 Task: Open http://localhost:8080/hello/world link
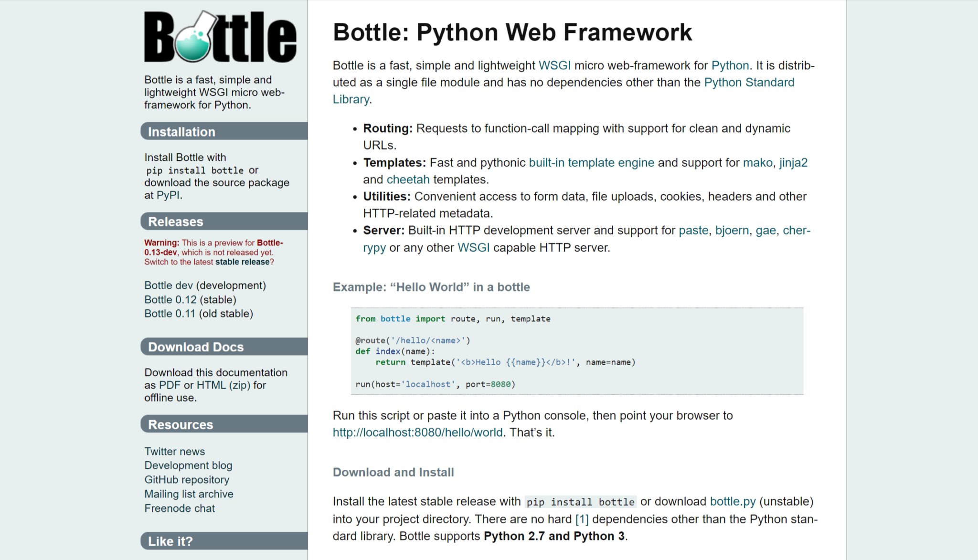tap(417, 433)
